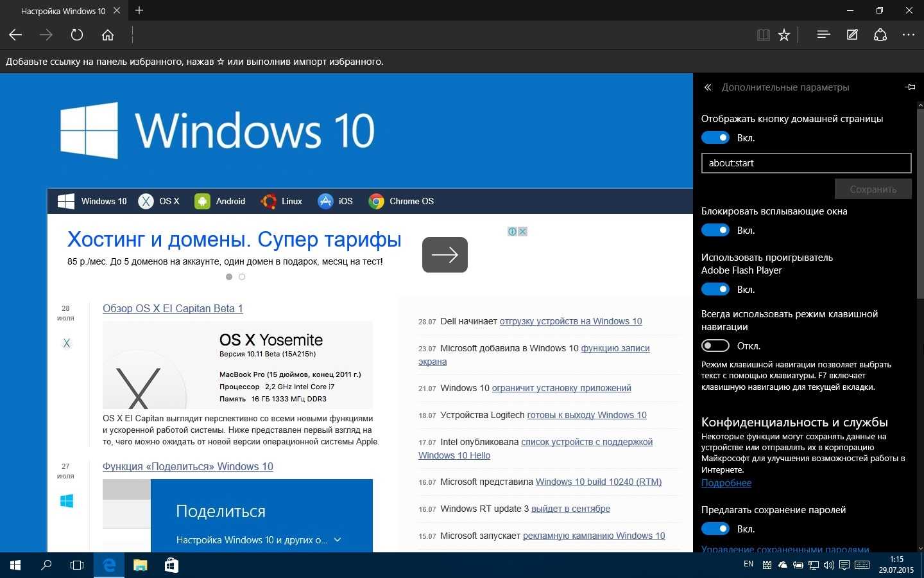Open отгрузку устройств на Windows 10 link
The width and height of the screenshot is (924, 578).
[x=570, y=321]
